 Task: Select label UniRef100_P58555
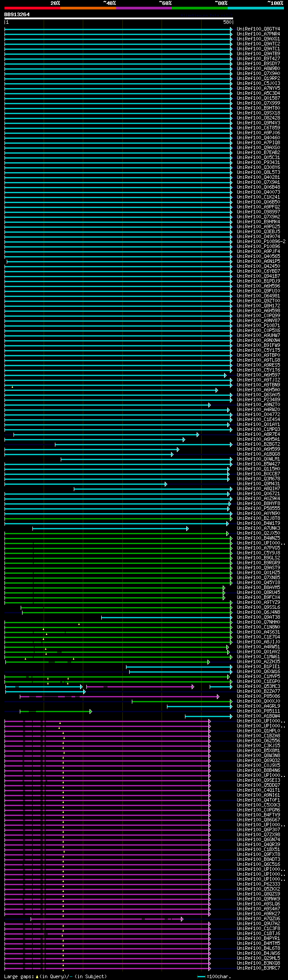click(x=258, y=509)
